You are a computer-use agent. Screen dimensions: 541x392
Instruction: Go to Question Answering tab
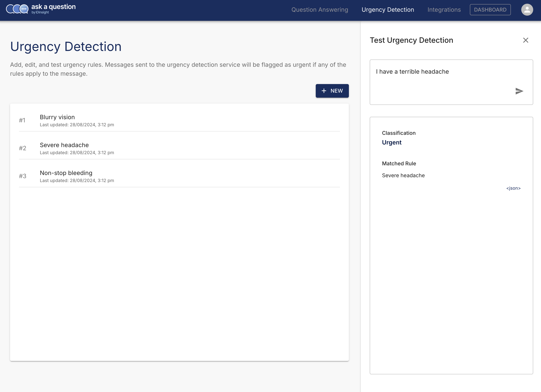click(x=320, y=10)
